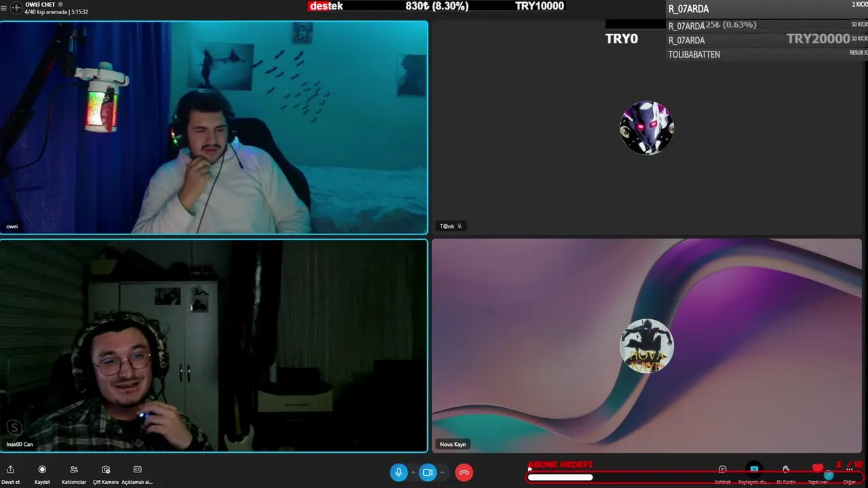Expand camera options chevron
Image resolution: width=868 pixels, height=488 pixels.
pyautogui.click(x=442, y=472)
